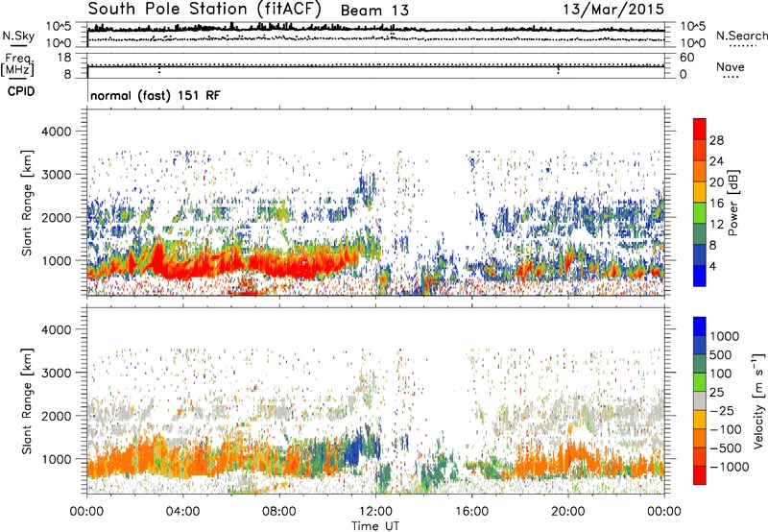Click the 'N.Sky' legend label
Viewport: 768px width, 532px height.
click(x=18, y=36)
